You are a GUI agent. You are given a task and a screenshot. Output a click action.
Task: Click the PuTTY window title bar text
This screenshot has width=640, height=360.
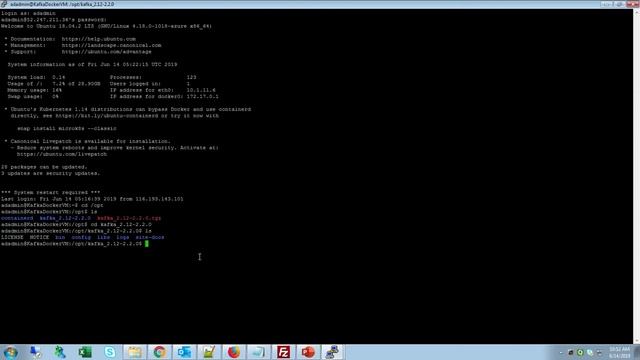62,4
